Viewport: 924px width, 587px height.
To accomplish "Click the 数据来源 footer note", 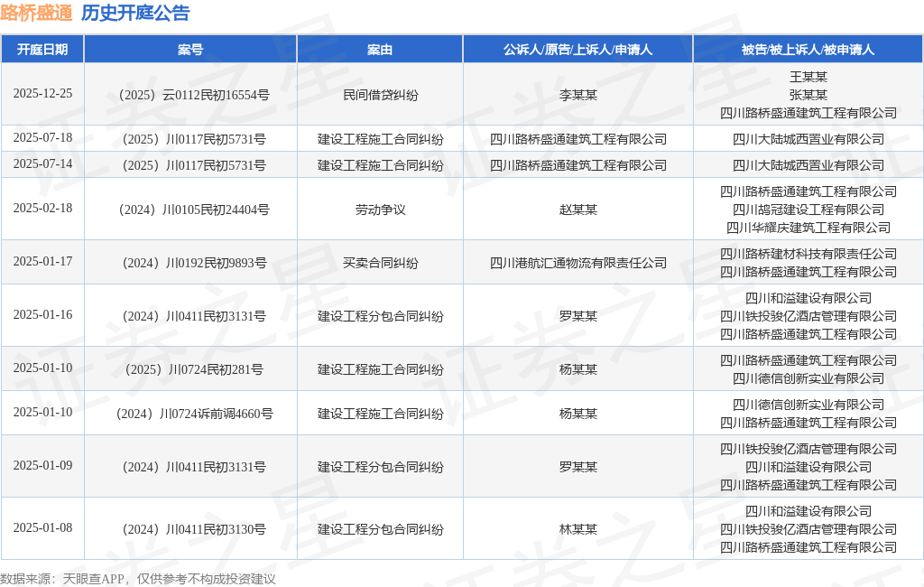I will tap(138, 579).
